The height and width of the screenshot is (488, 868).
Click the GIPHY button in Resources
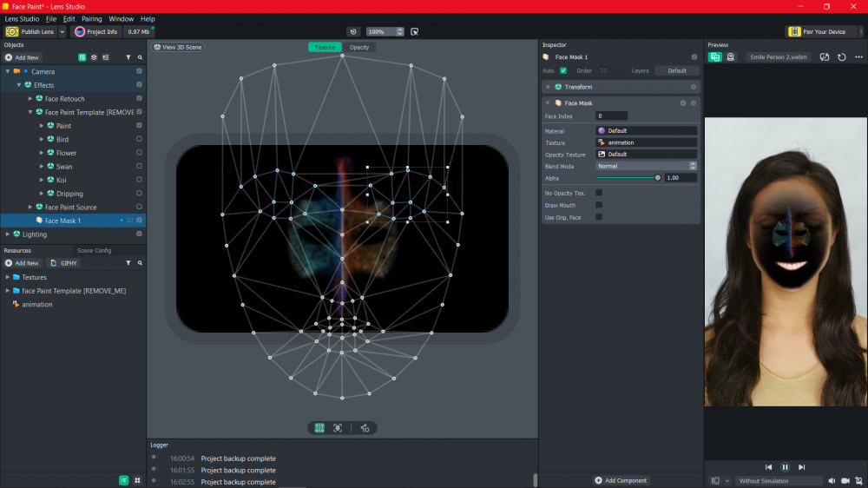(x=65, y=263)
